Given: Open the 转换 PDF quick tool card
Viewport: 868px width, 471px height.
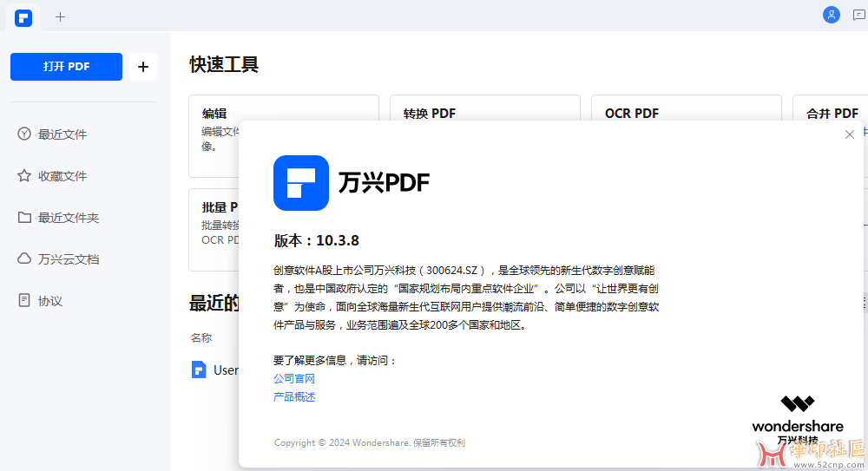Looking at the screenshot, I should pyautogui.click(x=485, y=108).
